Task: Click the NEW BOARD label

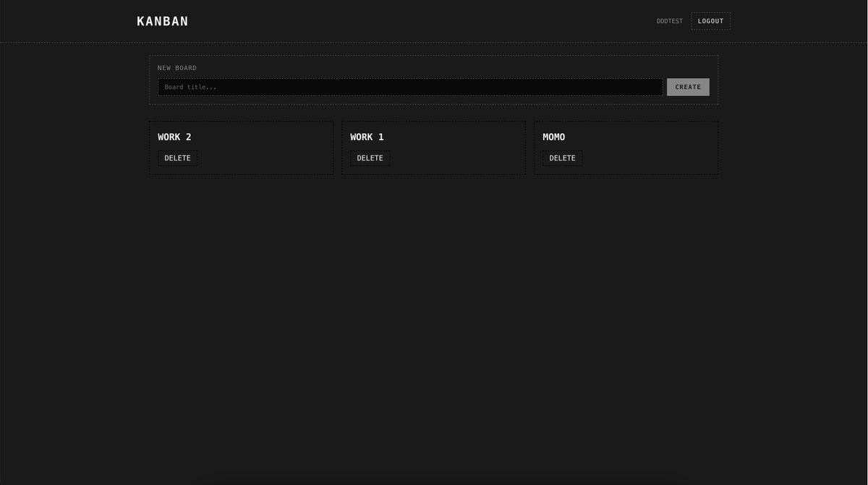Action: pyautogui.click(x=177, y=68)
